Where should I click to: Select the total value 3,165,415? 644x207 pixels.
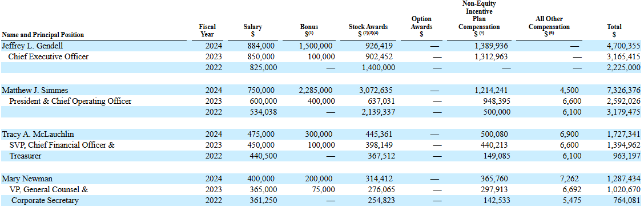click(623, 56)
